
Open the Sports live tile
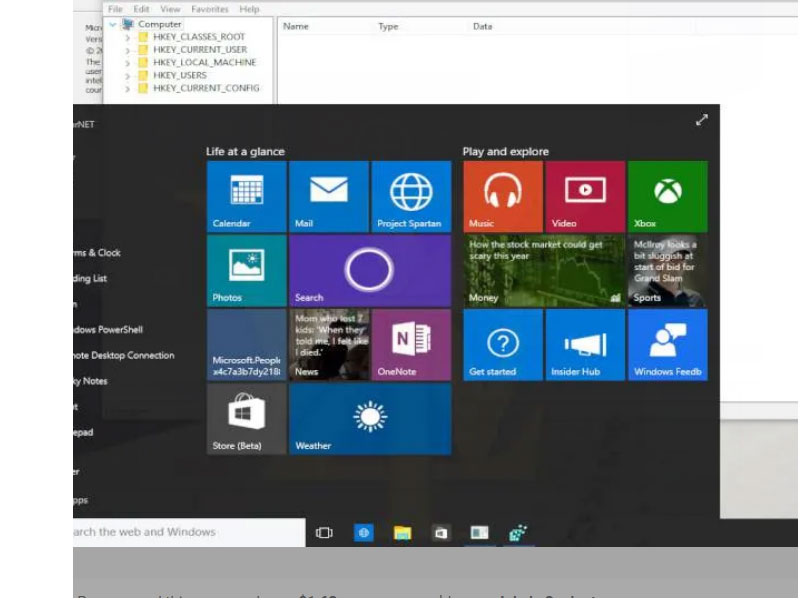(x=668, y=271)
